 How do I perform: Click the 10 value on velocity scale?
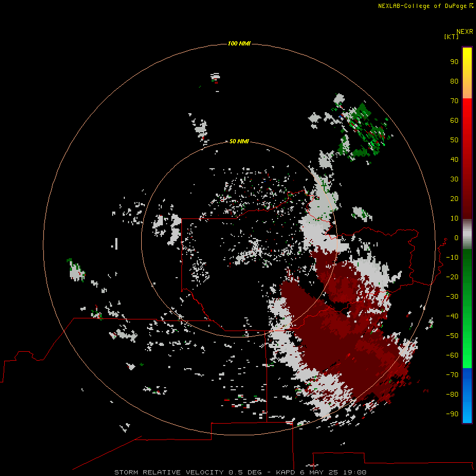[x=454, y=218]
